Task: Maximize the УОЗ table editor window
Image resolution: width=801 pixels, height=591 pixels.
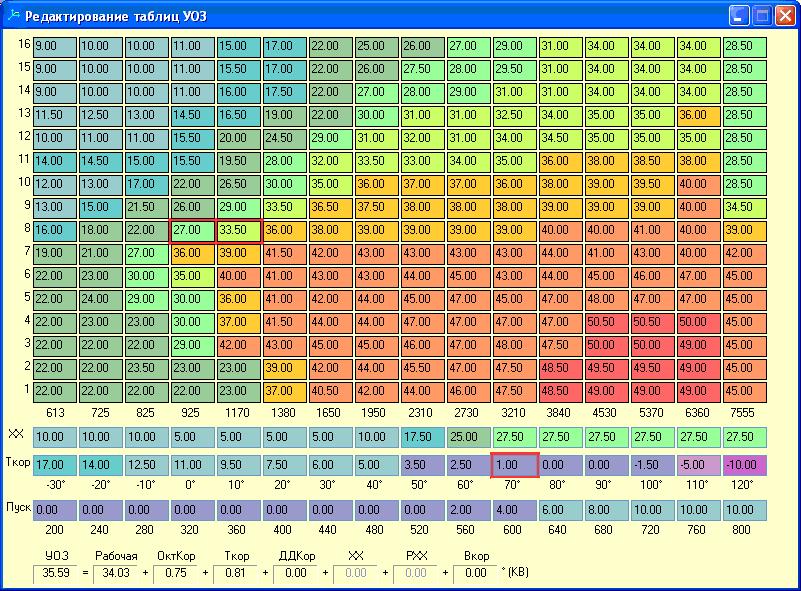Action: tap(761, 16)
